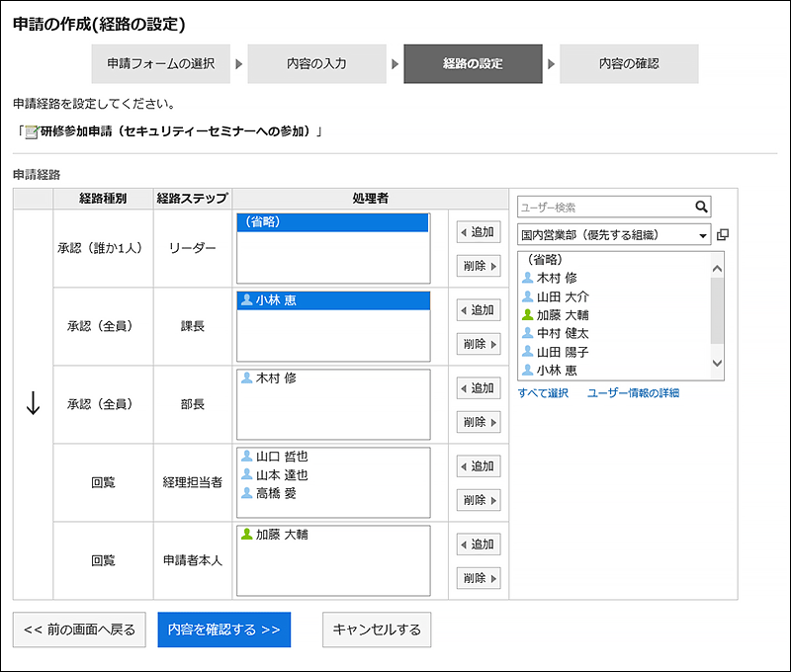
Task: Click the 研修参加申請 form title text
Action: point(178,131)
